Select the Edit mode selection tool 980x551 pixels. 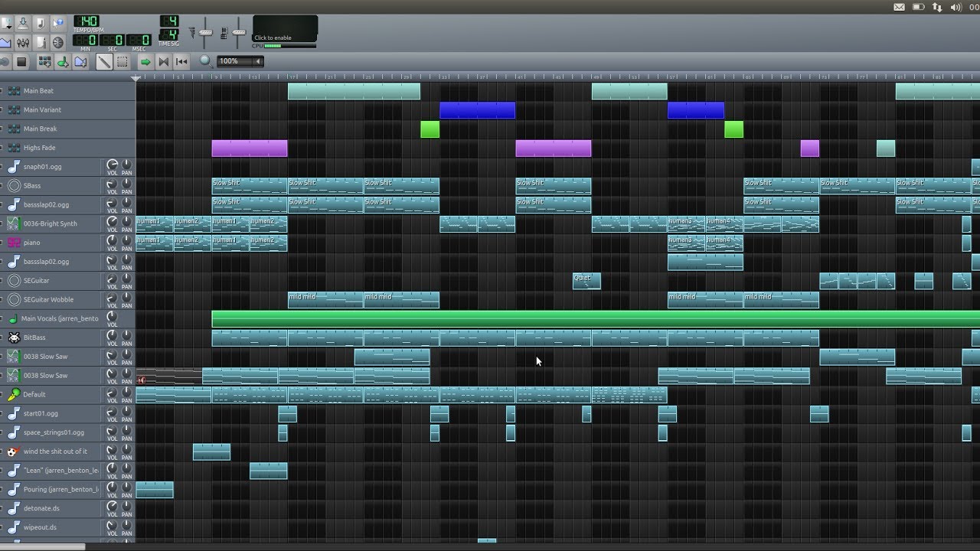coord(121,62)
